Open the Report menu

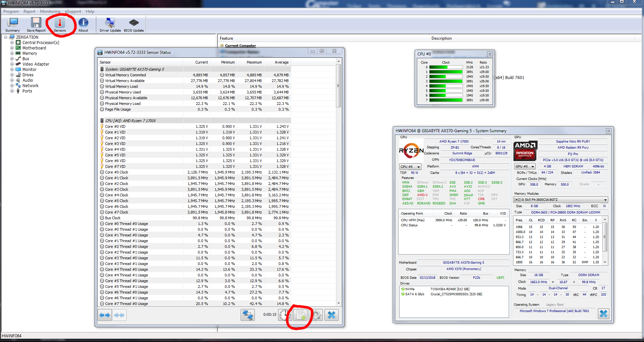[29, 11]
